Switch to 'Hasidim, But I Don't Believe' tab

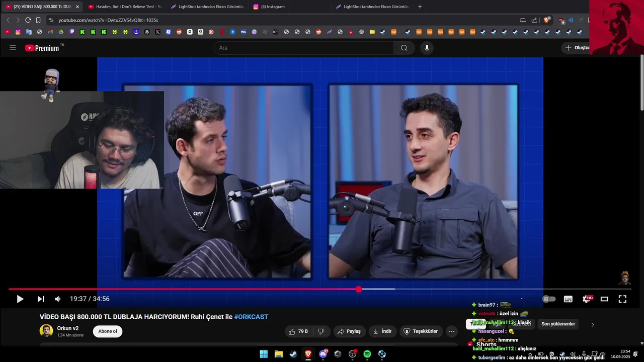(124, 7)
